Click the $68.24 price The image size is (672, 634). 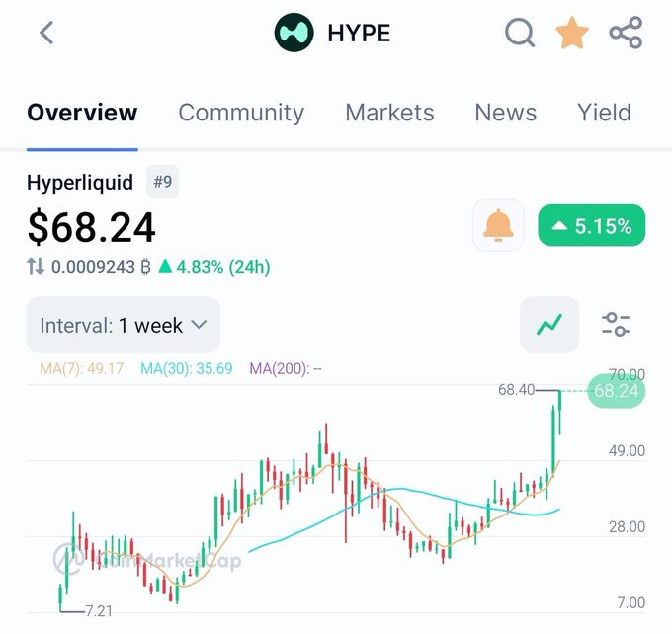[x=91, y=227]
